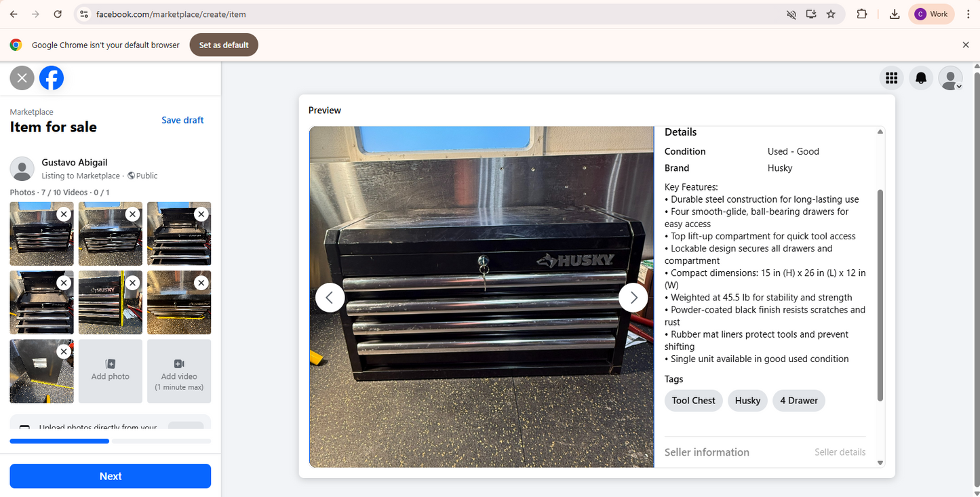Click Set as default button
Viewport: 980px width, 497px height.
coord(224,45)
